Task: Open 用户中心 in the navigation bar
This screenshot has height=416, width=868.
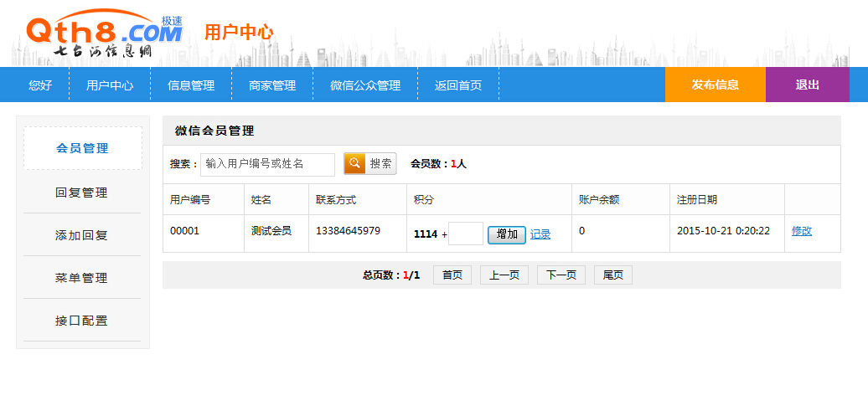Action: pyautogui.click(x=110, y=85)
